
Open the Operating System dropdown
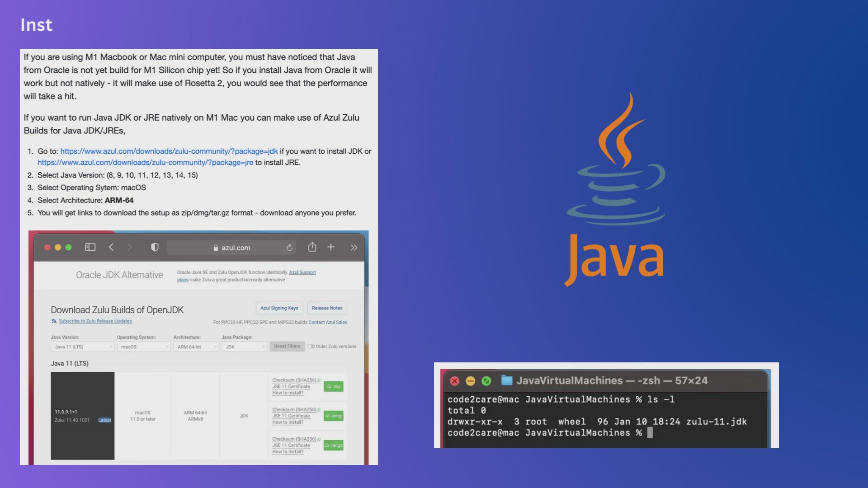click(x=144, y=347)
